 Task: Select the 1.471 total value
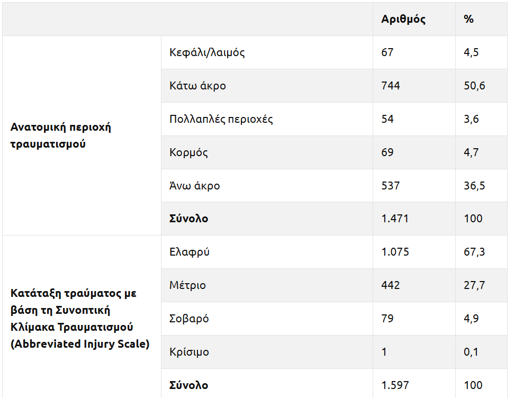395,219
